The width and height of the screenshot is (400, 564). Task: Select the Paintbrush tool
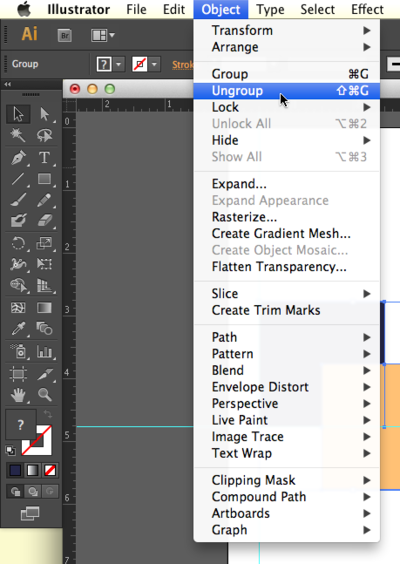click(x=18, y=200)
